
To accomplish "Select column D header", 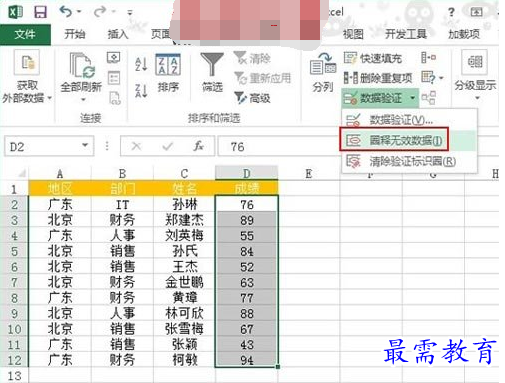I will click(x=247, y=173).
